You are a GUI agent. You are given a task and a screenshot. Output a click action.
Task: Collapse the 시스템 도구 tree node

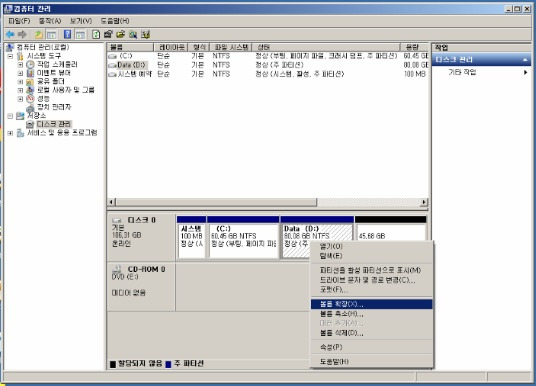tap(10, 56)
